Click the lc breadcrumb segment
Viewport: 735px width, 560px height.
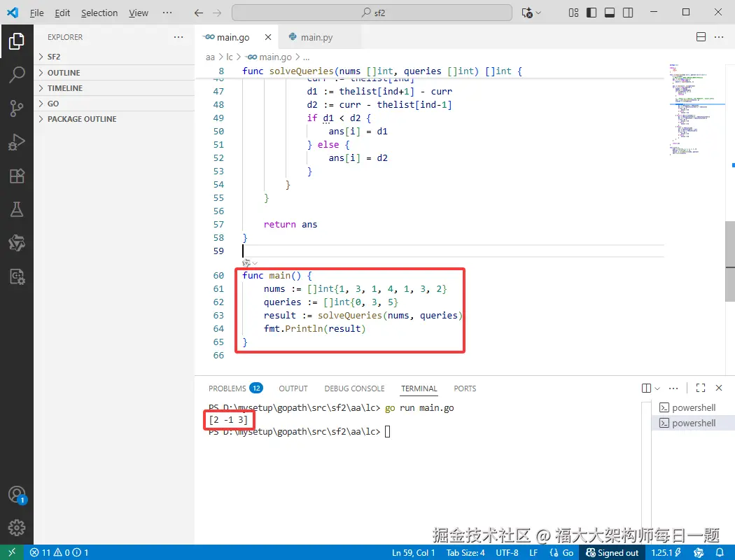coord(229,57)
